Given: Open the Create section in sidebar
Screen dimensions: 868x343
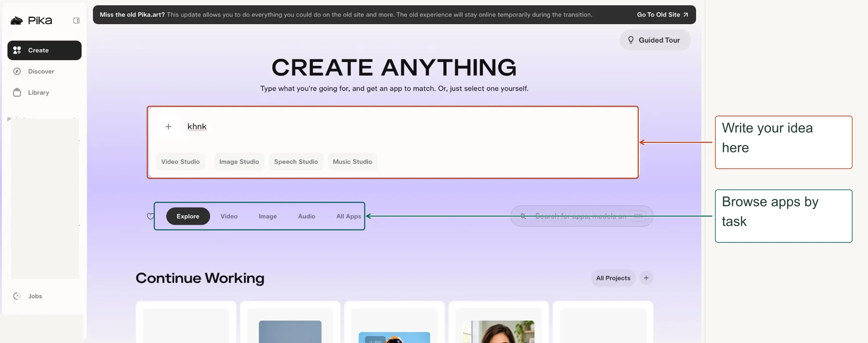Looking at the screenshot, I should [x=44, y=51].
